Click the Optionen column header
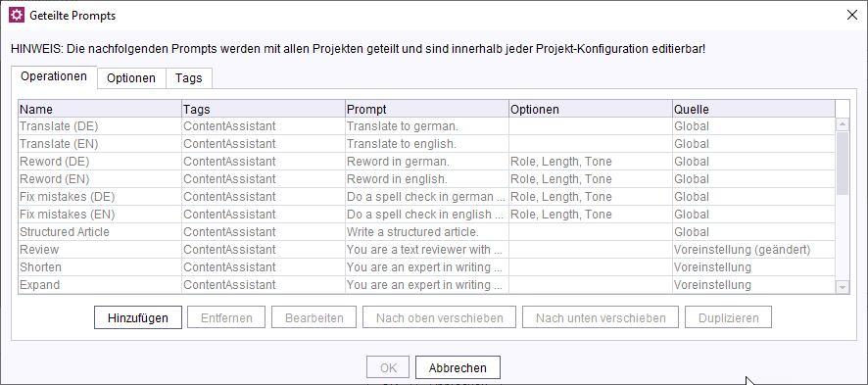Image resolution: width=868 pixels, height=385 pixels. pos(591,109)
